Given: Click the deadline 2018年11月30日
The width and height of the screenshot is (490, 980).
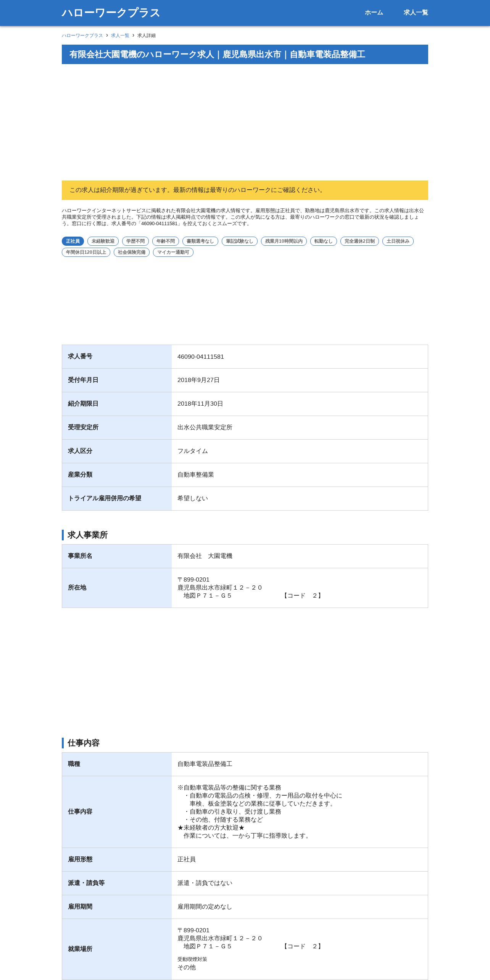Looking at the screenshot, I should pyautogui.click(x=200, y=404).
